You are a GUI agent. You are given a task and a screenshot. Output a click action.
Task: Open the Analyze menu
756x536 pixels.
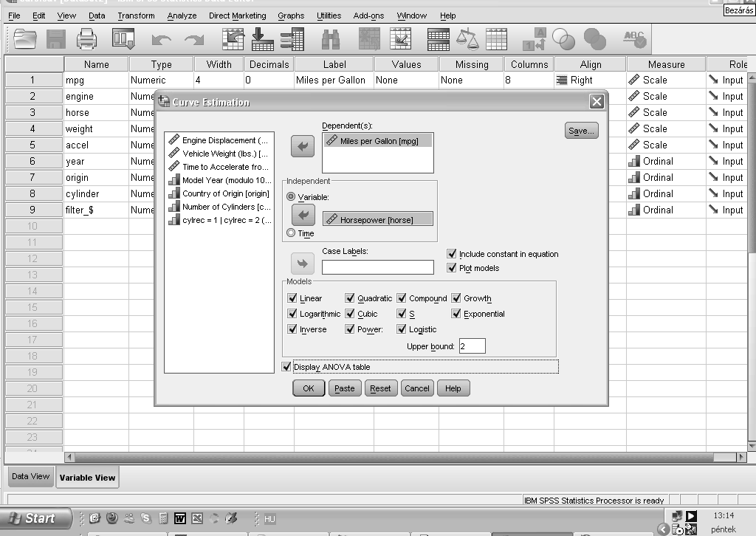182,16
